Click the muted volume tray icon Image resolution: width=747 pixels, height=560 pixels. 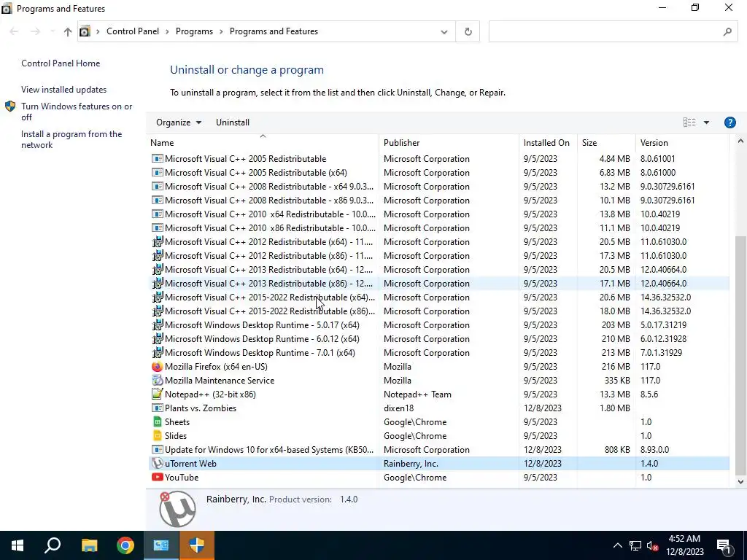(653, 545)
